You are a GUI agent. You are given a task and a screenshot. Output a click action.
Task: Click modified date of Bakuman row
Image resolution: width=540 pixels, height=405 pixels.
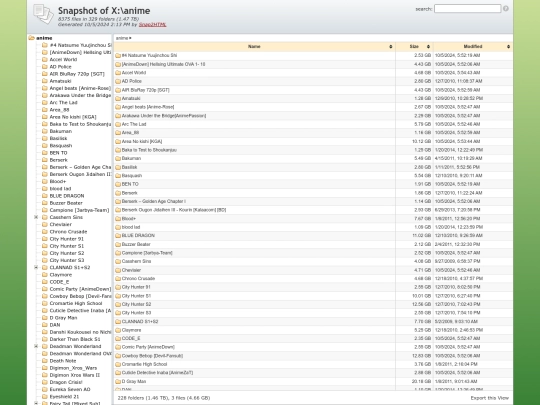click(x=458, y=159)
